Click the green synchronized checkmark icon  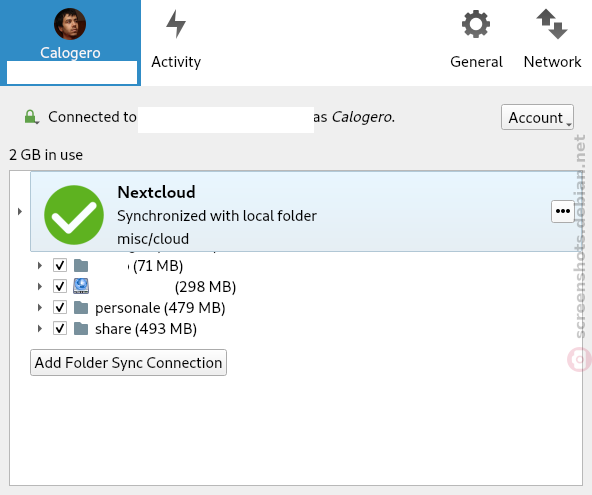click(74, 215)
